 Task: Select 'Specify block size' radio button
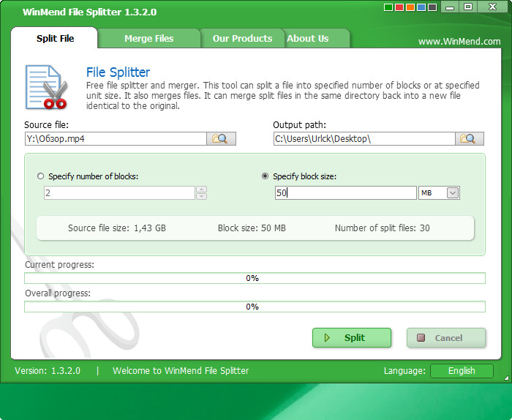[x=265, y=176]
